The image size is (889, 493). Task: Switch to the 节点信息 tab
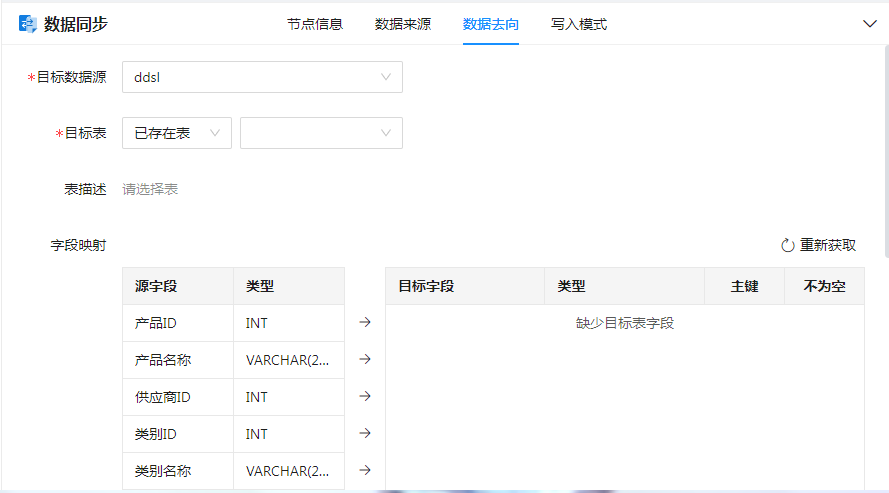click(x=315, y=24)
